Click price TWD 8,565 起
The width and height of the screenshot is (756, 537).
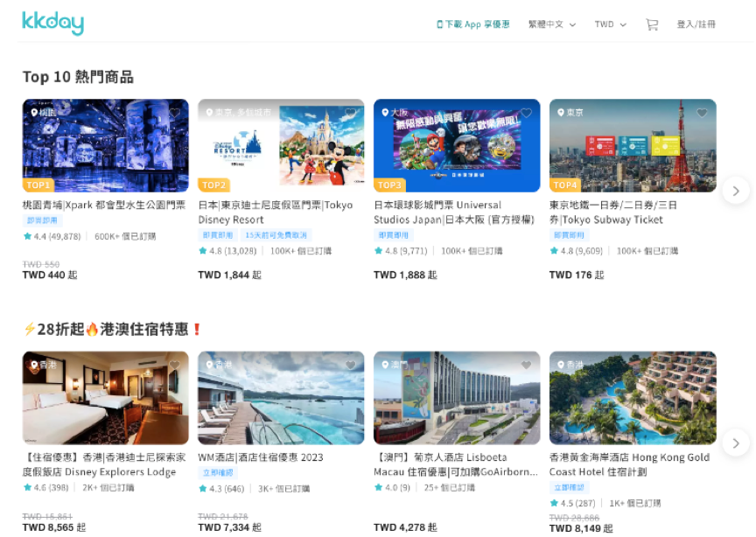coord(54,527)
